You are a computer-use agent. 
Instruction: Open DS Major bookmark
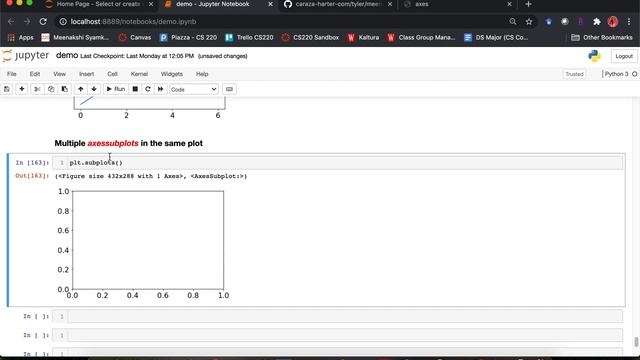click(496, 38)
